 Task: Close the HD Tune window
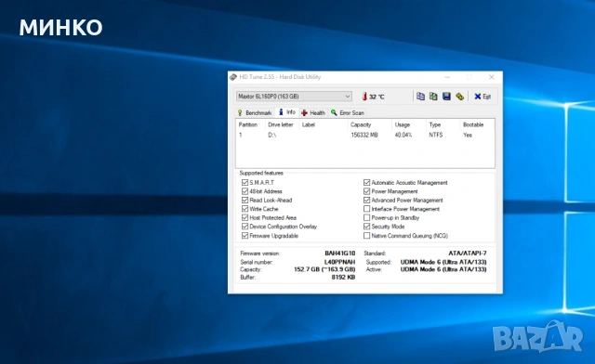click(492, 77)
